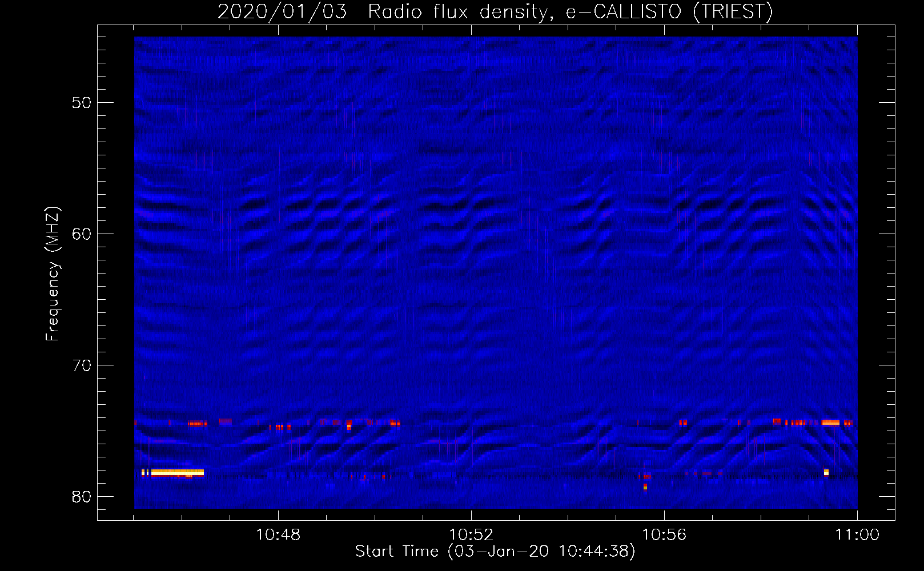
Task: Click the 80 MHz frequency tick label
Action: pos(82,497)
